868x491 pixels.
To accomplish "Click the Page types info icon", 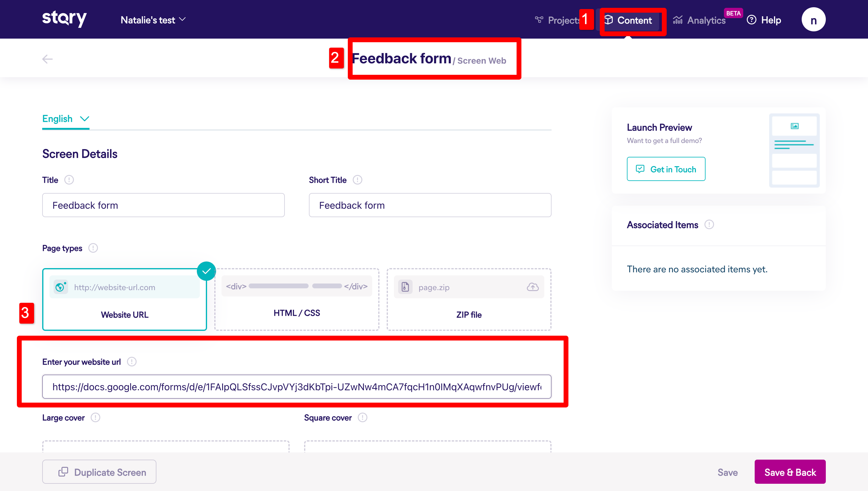I will (x=93, y=248).
